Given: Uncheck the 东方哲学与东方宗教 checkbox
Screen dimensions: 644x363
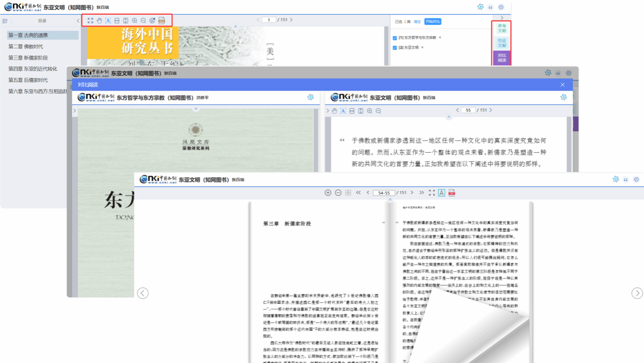Looking at the screenshot, I should pyautogui.click(x=395, y=38).
